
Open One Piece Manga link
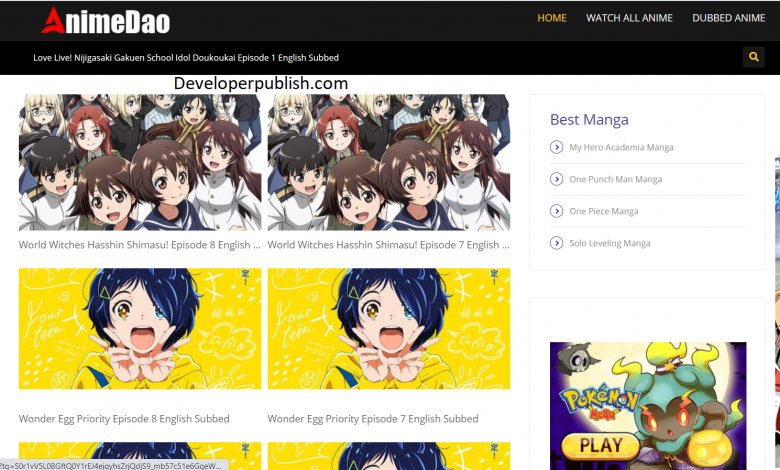point(603,211)
